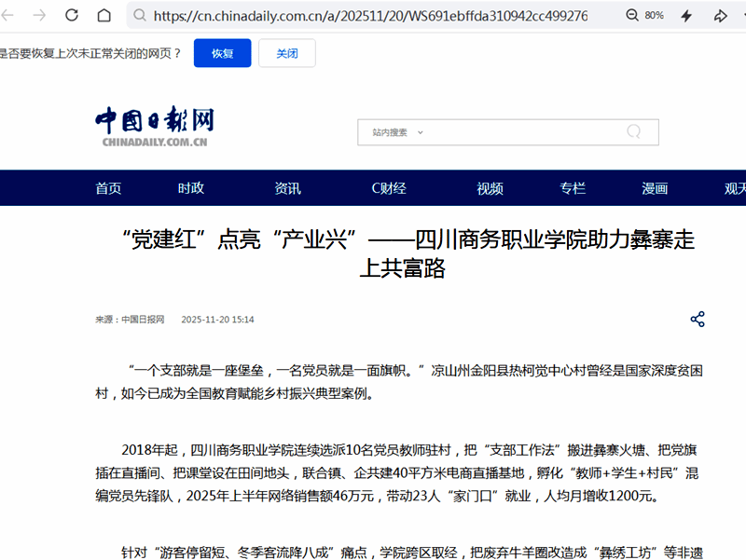
Task: Click the browser share arrow icon
Action: [x=720, y=16]
